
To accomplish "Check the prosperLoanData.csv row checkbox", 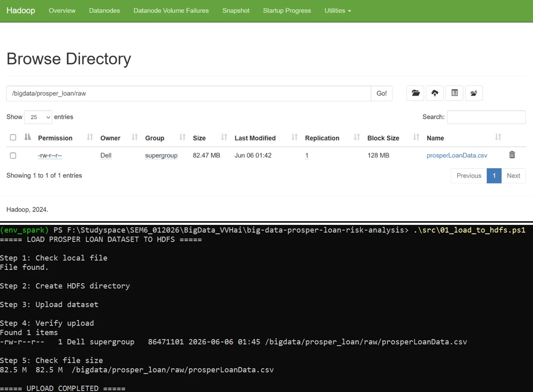I will [x=13, y=156].
